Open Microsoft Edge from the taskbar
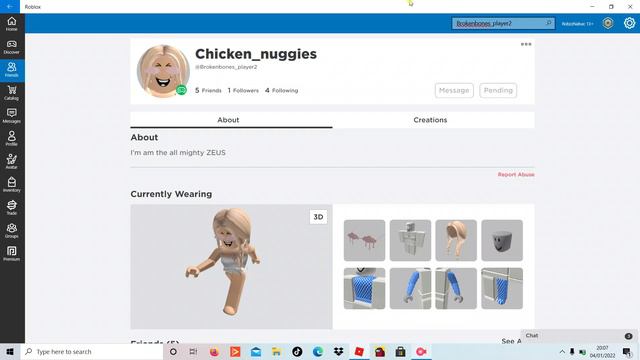640x360 pixels. tap(318, 351)
